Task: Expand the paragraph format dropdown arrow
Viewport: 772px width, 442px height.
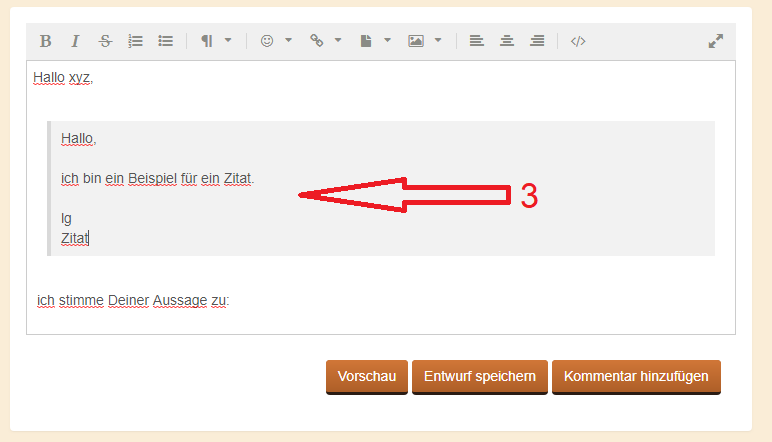Action: pyautogui.click(x=228, y=40)
